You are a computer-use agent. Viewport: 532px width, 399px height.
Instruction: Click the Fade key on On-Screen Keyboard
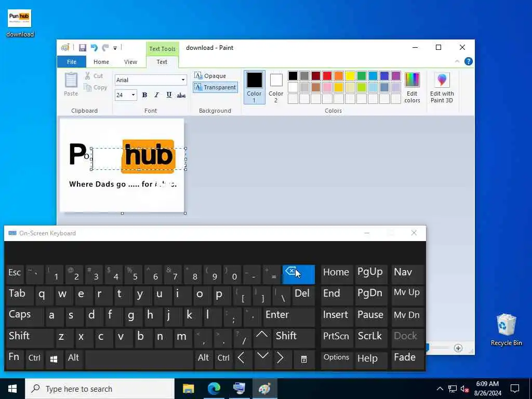407,359
